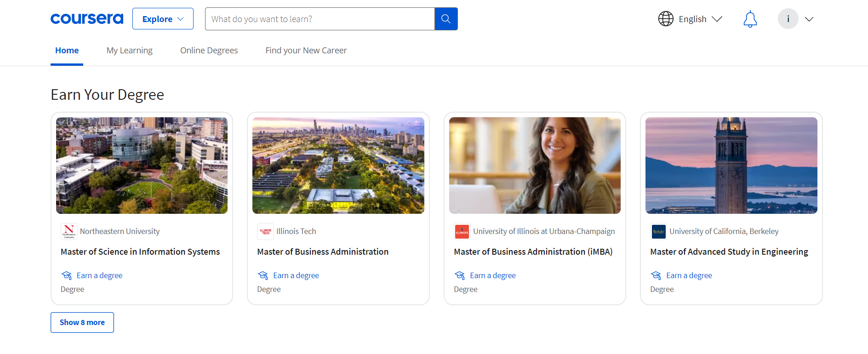Viewport: 868px width, 354px height.
Task: Click the UC Berkeley logo icon
Action: [658, 231]
